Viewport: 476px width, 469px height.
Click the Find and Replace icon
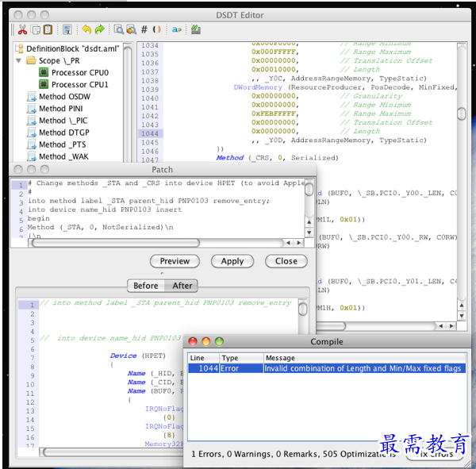tap(131, 29)
